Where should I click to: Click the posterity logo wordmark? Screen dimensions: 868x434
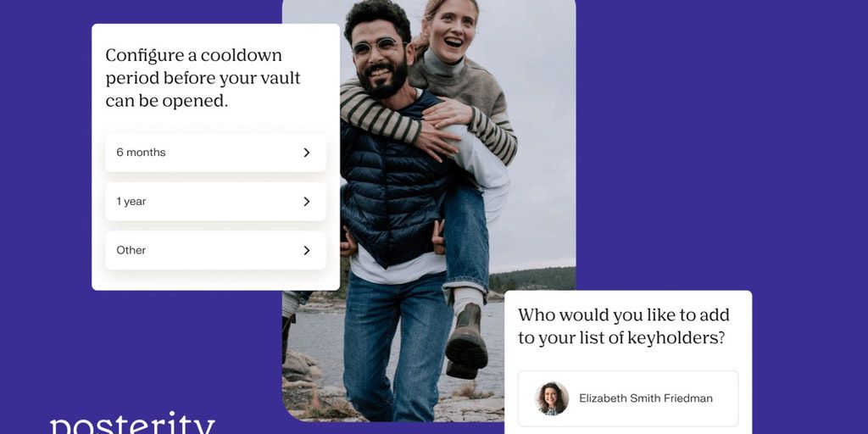tap(131, 424)
